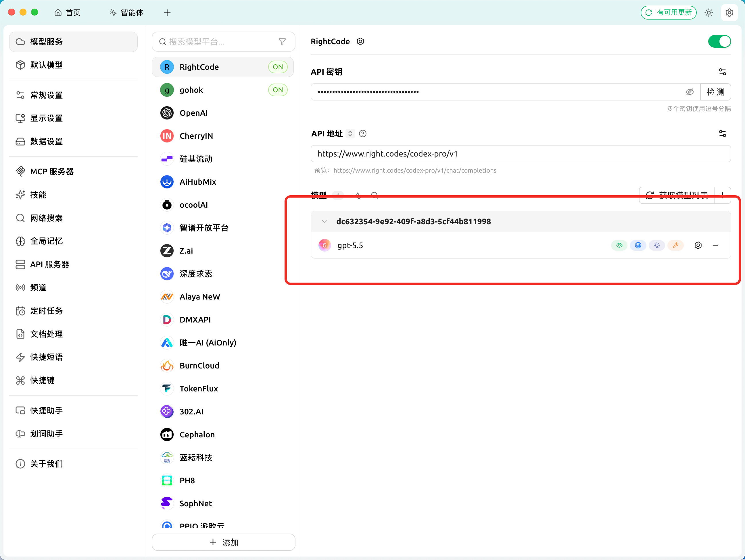Select 默认模型 in the settings sidebar
Viewport: 745px width, 560px height.
[73, 65]
